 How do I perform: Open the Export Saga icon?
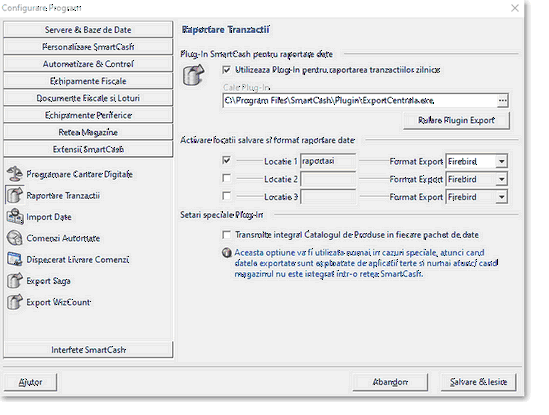click(15, 281)
